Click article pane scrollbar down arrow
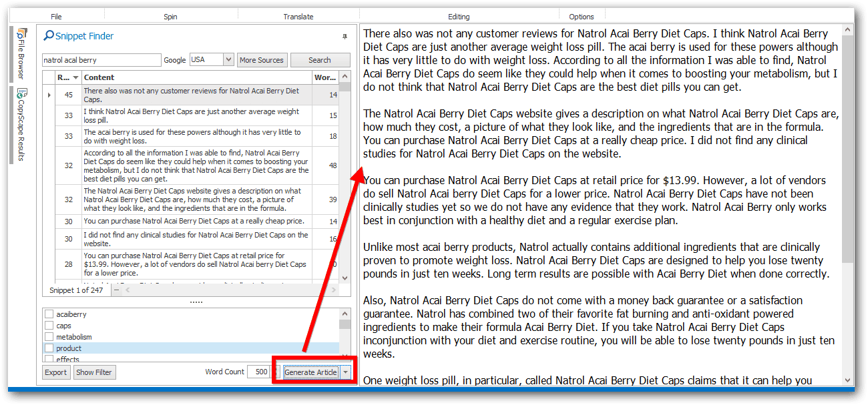This screenshot has height=405, width=868. [x=848, y=381]
